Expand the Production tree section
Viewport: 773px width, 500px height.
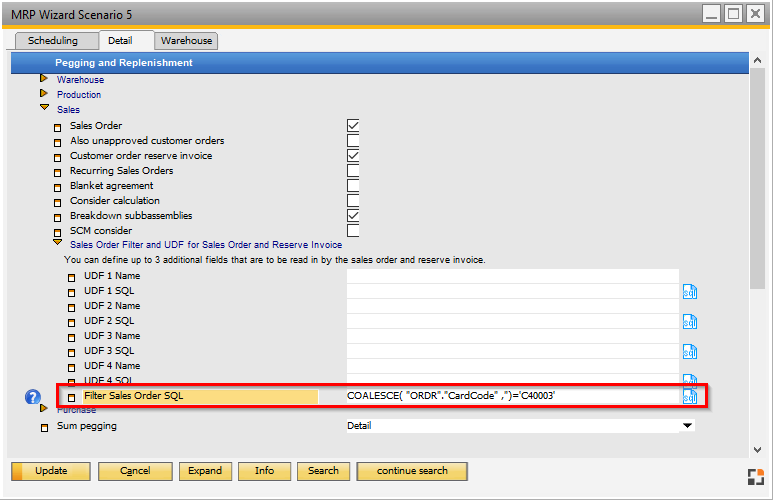pyautogui.click(x=44, y=94)
